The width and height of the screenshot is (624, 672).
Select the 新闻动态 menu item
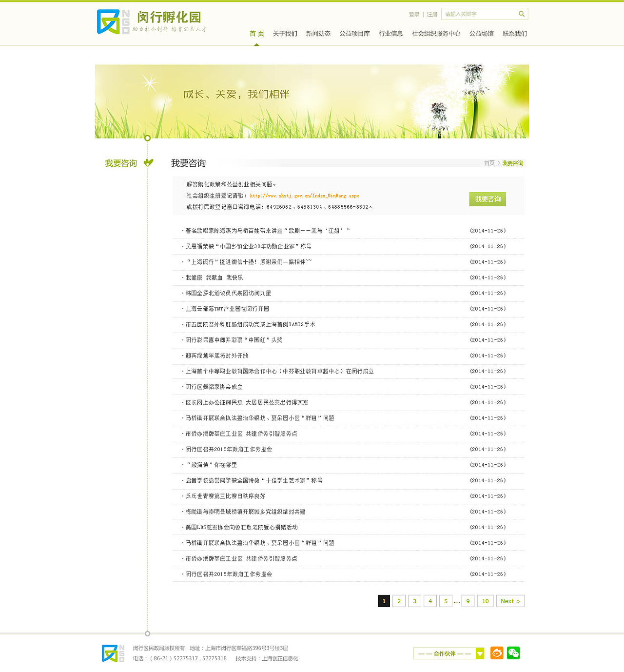click(x=318, y=33)
